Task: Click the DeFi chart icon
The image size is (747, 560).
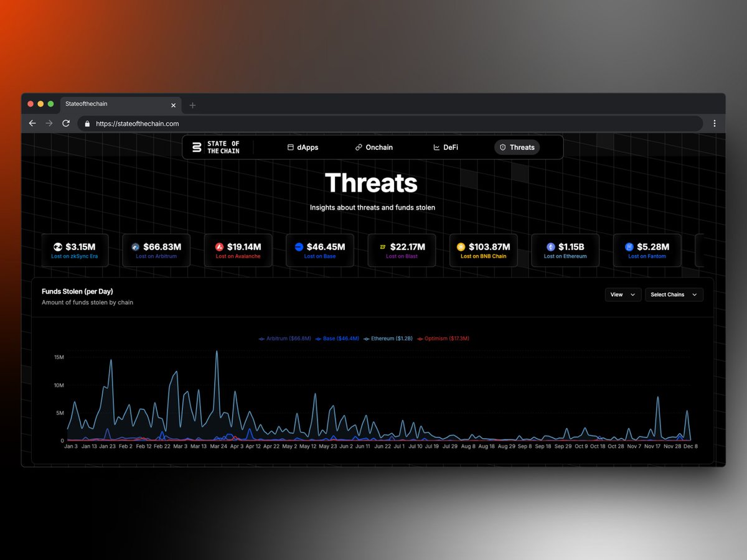Action: click(436, 147)
